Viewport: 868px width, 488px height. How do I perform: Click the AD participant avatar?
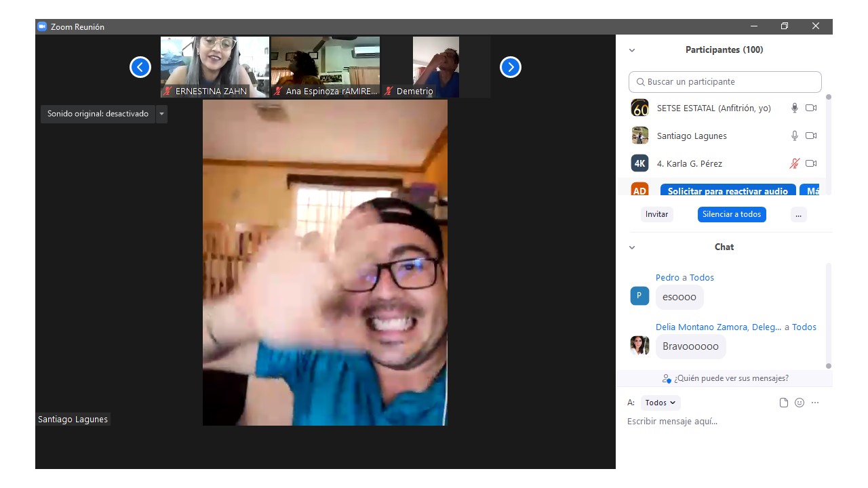pyautogui.click(x=639, y=189)
